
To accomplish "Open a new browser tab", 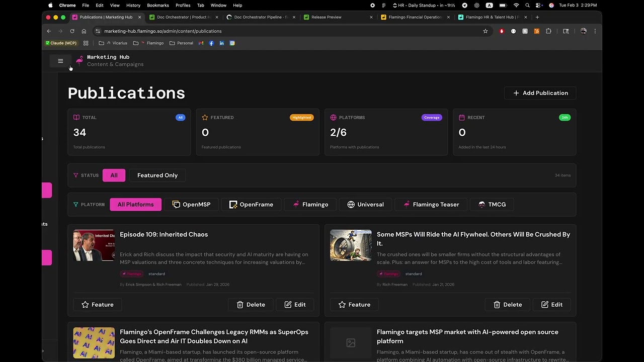I will click(537, 17).
